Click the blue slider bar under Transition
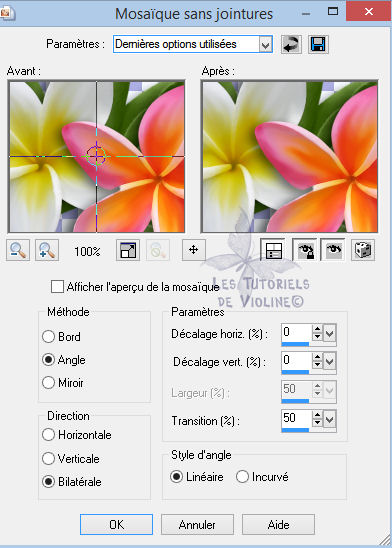The image size is (392, 548). point(295,430)
